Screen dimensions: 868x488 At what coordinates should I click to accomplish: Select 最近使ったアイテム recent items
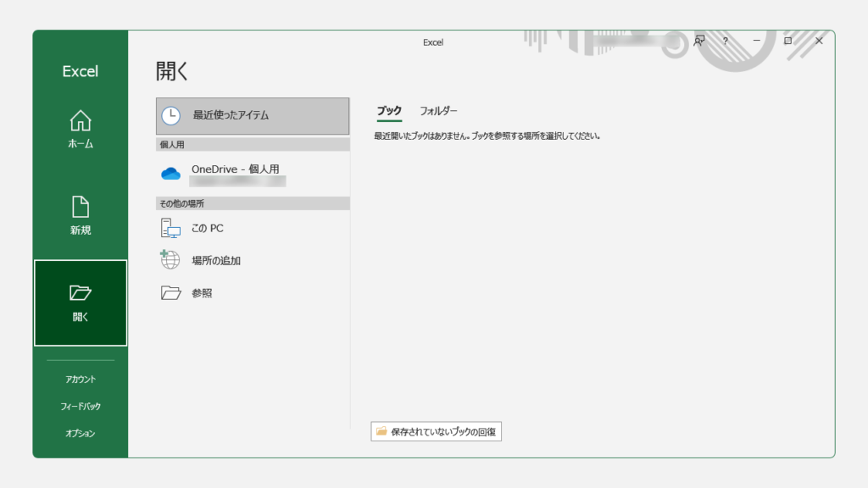pyautogui.click(x=253, y=115)
